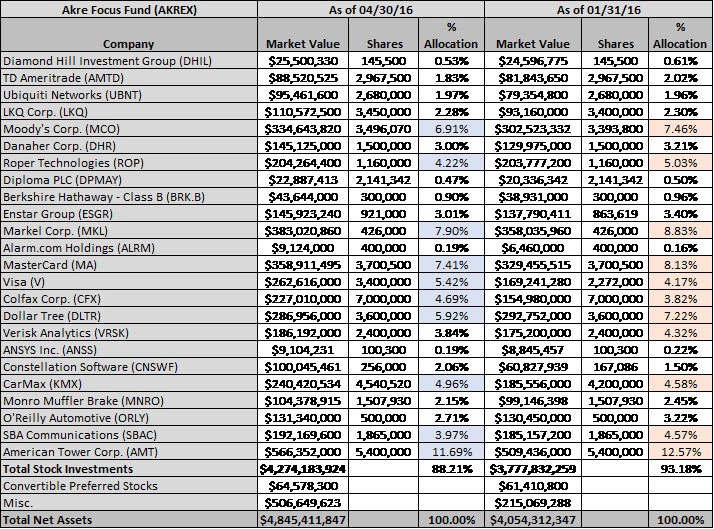The height and width of the screenshot is (529, 714).
Task: Select the 6.91% Moody's allocation cell
Action: pyautogui.click(x=451, y=129)
